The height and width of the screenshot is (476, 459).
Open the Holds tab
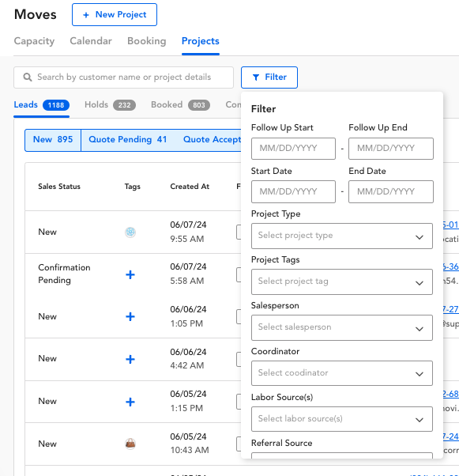(110, 104)
